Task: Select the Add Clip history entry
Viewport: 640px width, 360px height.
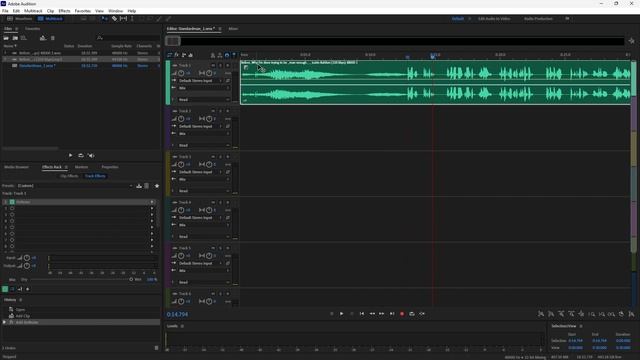Action: [22, 316]
